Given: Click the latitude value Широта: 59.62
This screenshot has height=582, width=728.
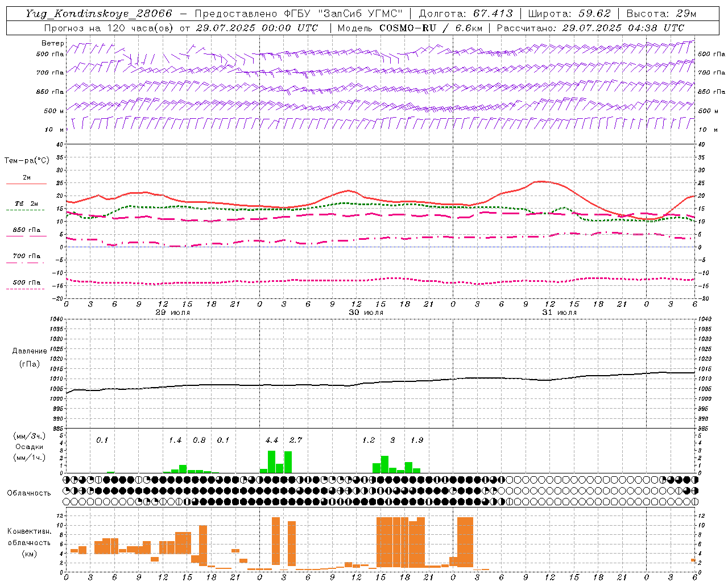Looking at the screenshot, I should point(569,14).
